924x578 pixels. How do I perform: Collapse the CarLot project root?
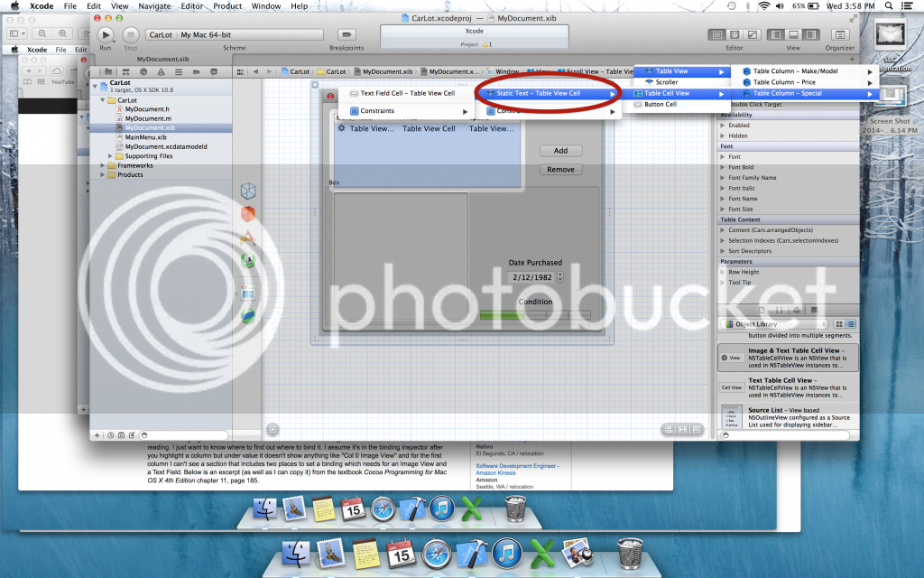pyautogui.click(x=95, y=86)
